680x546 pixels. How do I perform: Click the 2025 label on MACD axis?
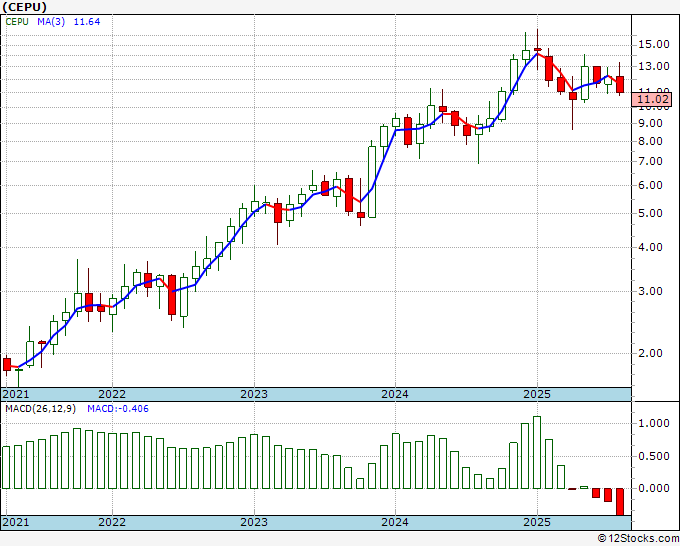click(x=537, y=522)
